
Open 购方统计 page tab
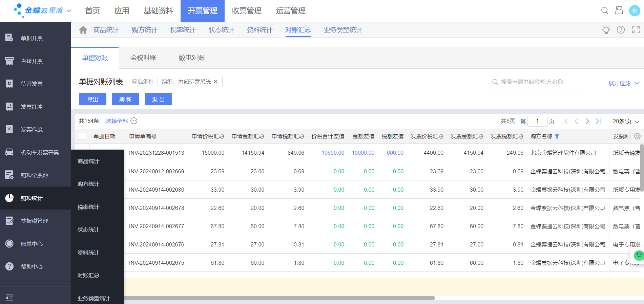pos(144,30)
